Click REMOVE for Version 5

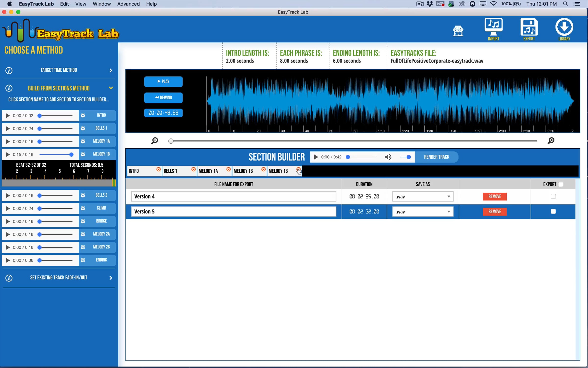(x=494, y=211)
